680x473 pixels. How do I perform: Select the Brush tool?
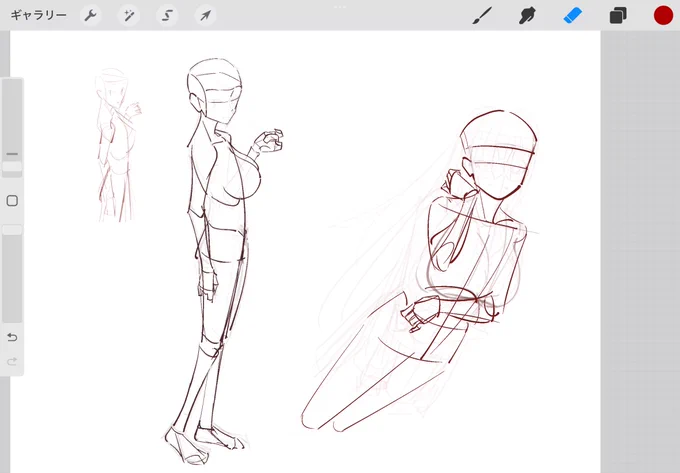click(482, 16)
